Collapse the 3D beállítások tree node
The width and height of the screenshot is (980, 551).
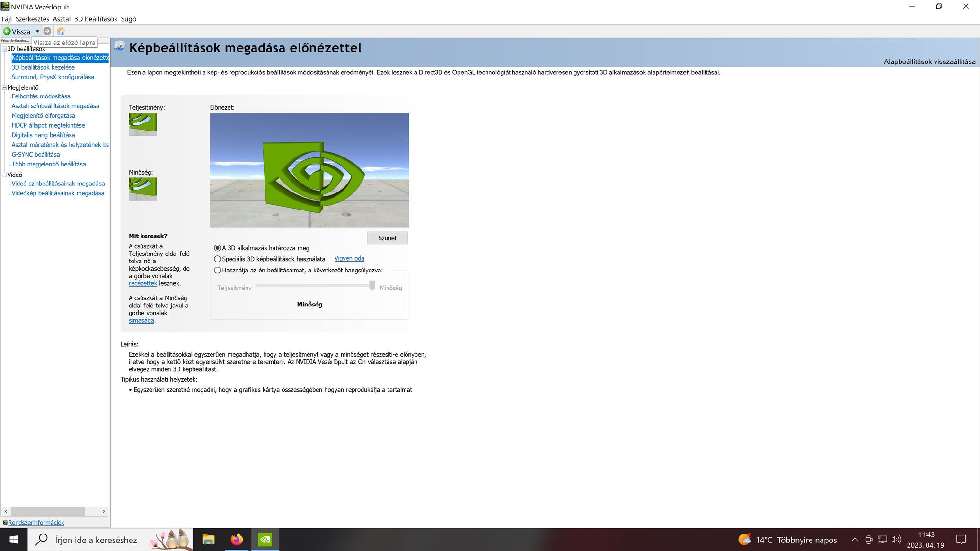pyautogui.click(x=4, y=49)
